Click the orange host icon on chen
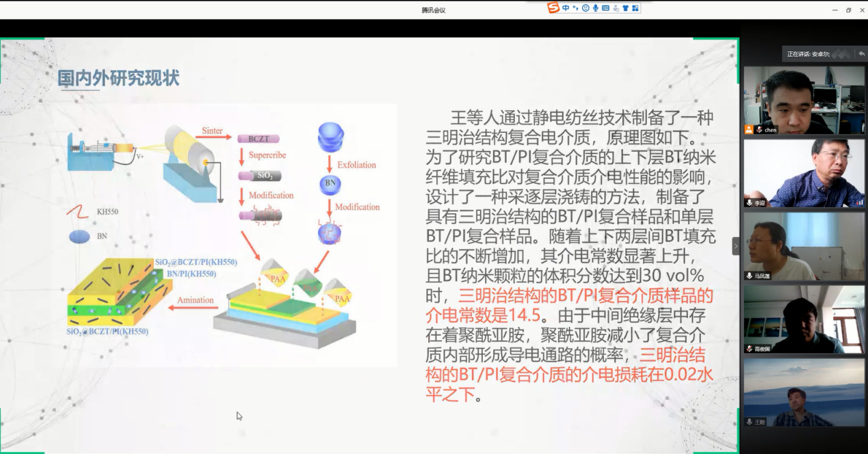 coord(750,129)
